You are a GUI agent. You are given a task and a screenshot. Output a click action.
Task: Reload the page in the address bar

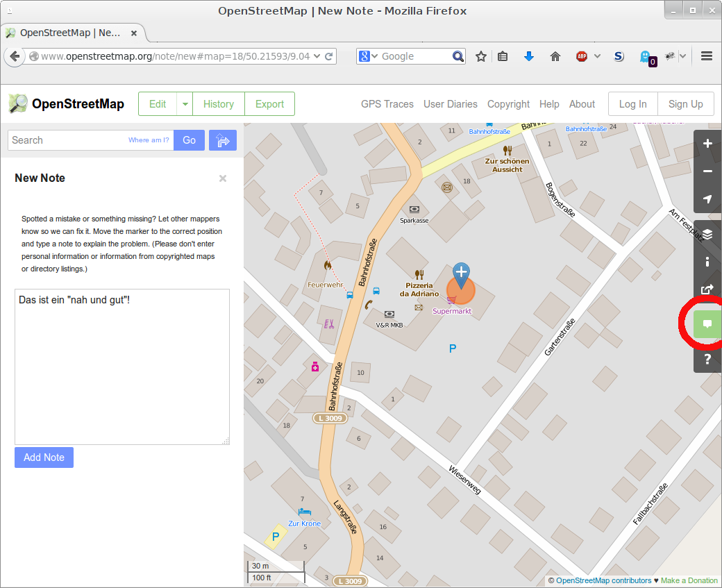click(x=329, y=56)
